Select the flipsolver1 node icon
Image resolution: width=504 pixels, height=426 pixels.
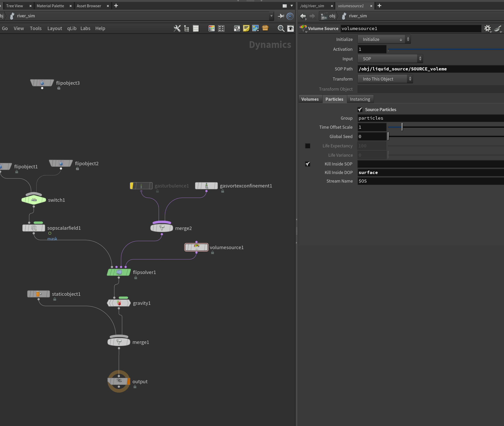click(119, 272)
